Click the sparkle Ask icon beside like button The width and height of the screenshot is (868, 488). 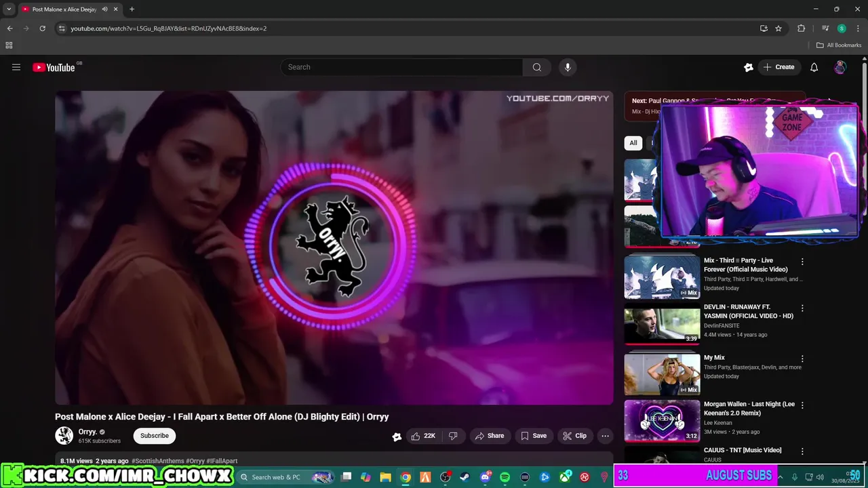coord(397,436)
